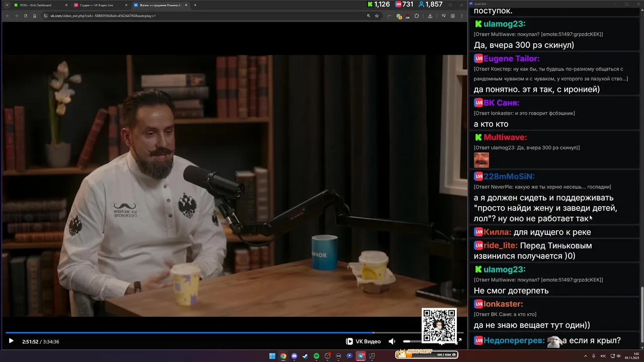Open Spotify from the taskbar
The height and width of the screenshot is (362, 644).
click(316, 356)
